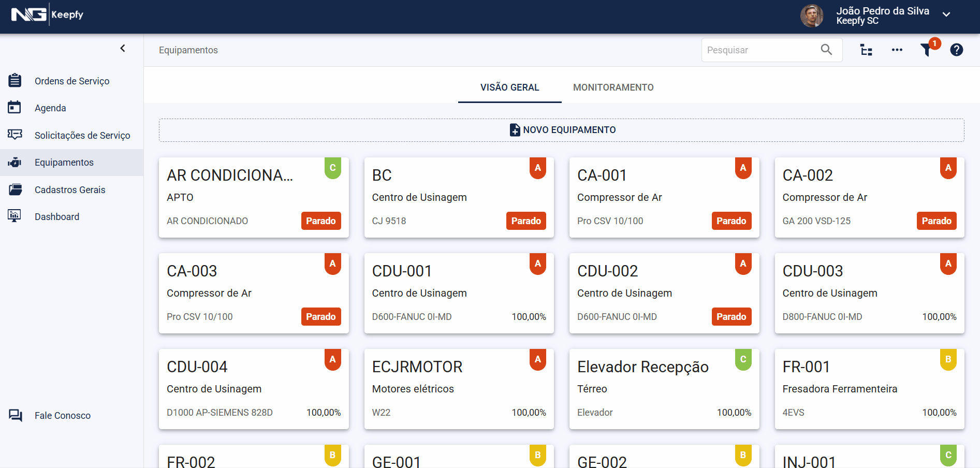Open Ordens de Serviço in sidebar

pyautogui.click(x=72, y=81)
